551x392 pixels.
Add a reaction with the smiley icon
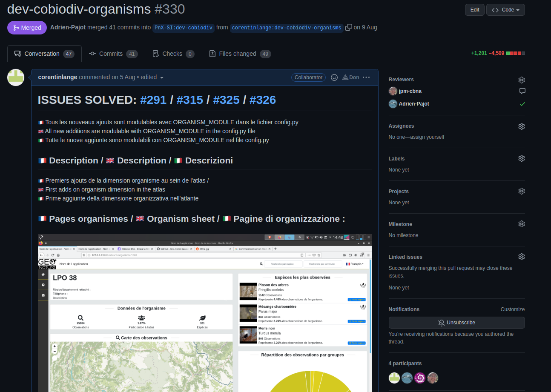pyautogui.click(x=334, y=77)
